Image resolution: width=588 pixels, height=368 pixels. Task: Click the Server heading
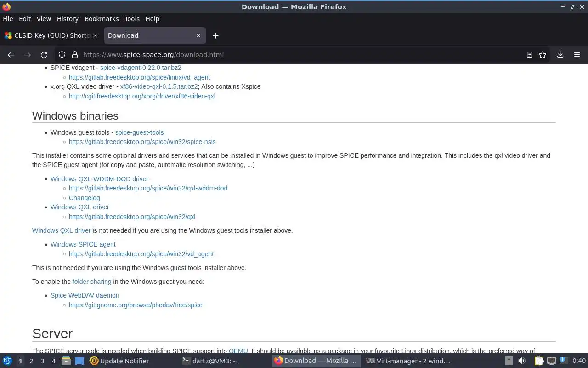click(x=52, y=333)
